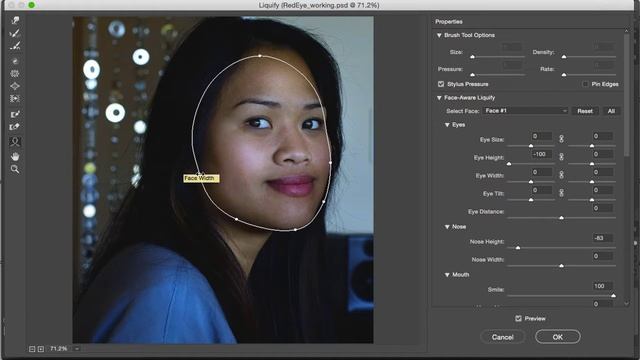Select the Twirl Clockwise tool
The image size is (640, 360).
click(15, 61)
